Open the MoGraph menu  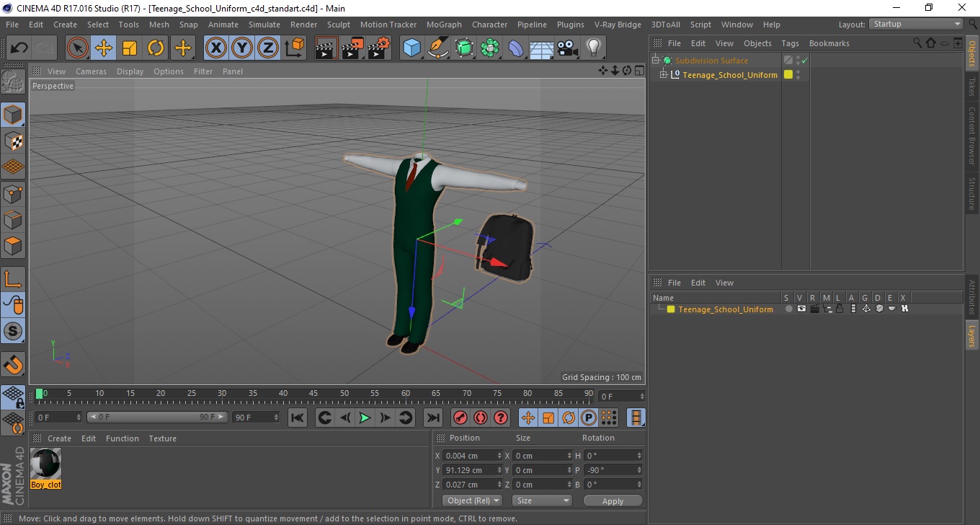click(444, 25)
